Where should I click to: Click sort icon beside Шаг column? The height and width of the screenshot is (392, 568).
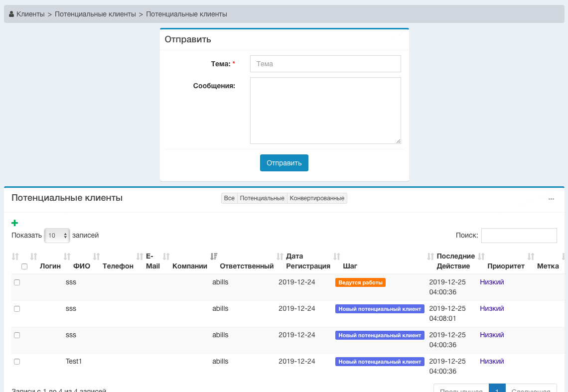337,257
